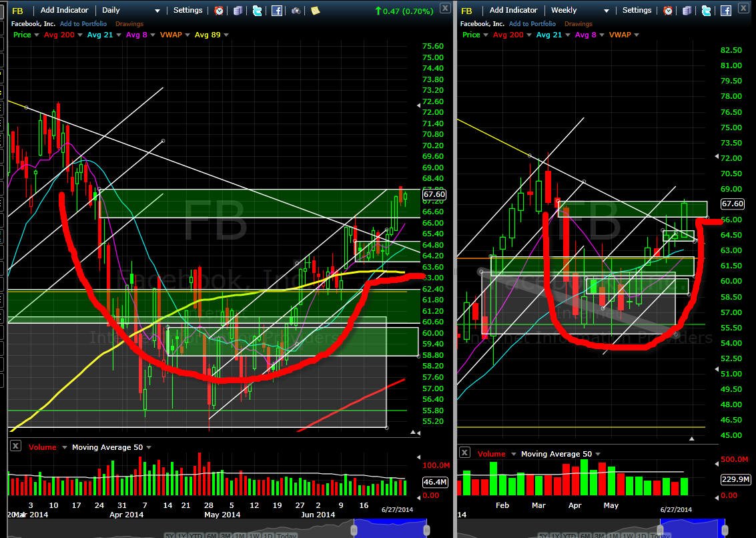Click Add to Portfolio on the Weekly chart
Screen dimensions: 756x538
(532, 23)
